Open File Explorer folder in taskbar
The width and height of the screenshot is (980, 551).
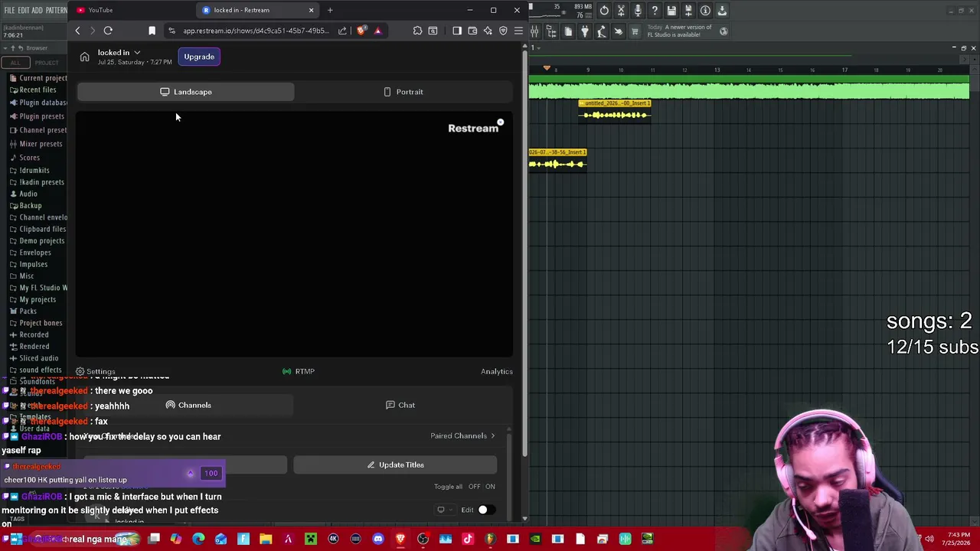pyautogui.click(x=266, y=540)
